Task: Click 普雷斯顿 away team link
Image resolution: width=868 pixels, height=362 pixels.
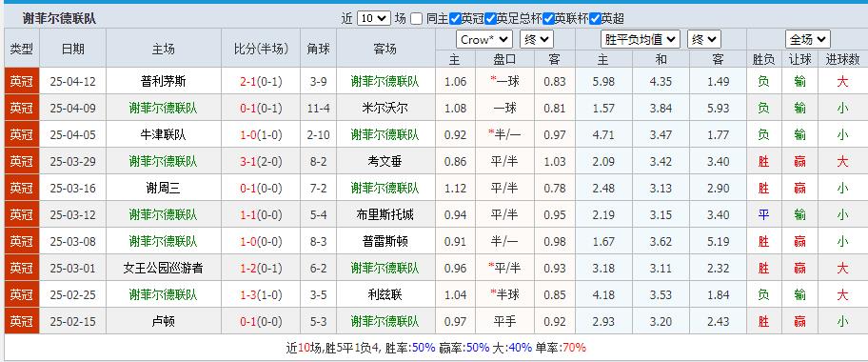Action: [x=385, y=241]
